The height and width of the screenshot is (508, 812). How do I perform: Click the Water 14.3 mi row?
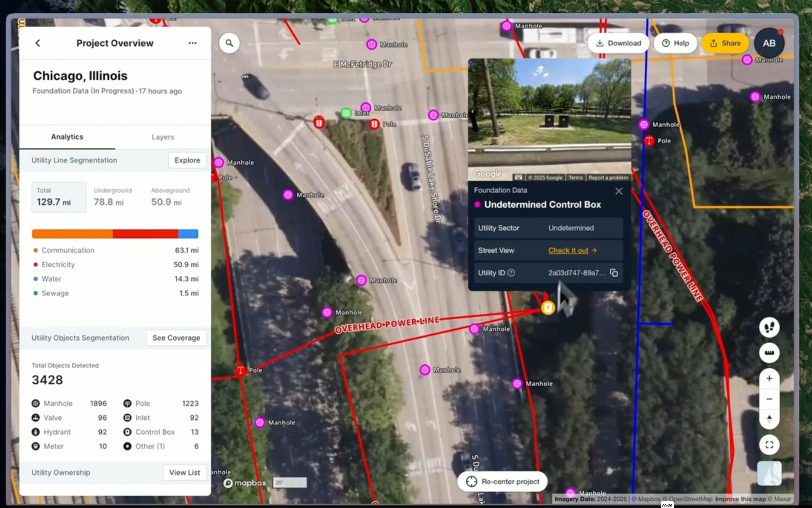(x=115, y=279)
